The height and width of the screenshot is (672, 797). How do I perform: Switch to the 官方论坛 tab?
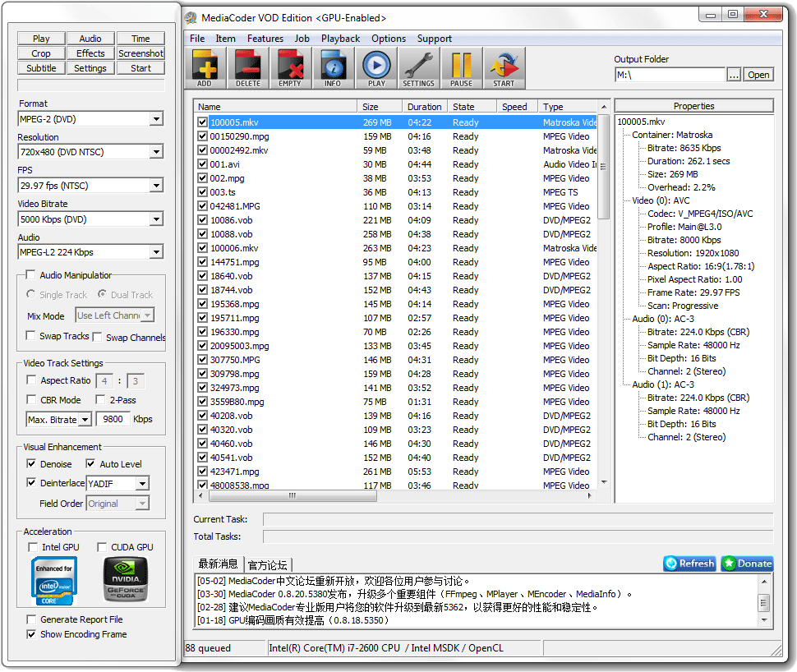pyautogui.click(x=268, y=564)
